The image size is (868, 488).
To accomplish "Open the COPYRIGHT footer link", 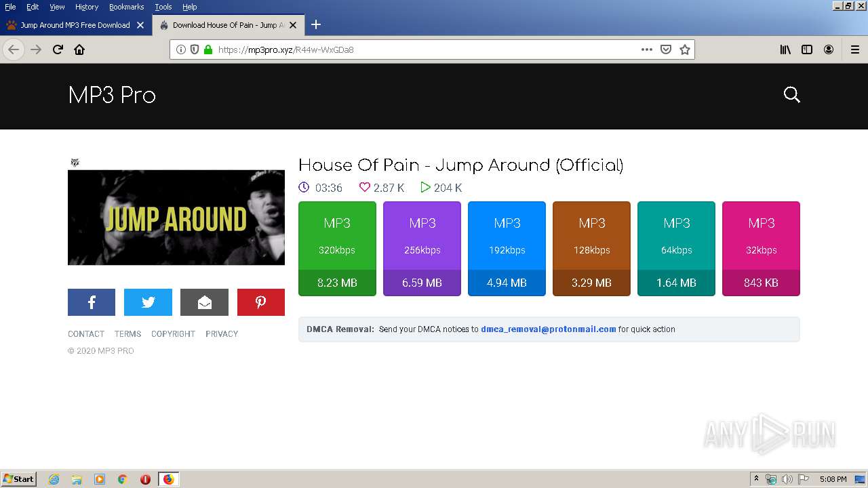I will coord(173,333).
